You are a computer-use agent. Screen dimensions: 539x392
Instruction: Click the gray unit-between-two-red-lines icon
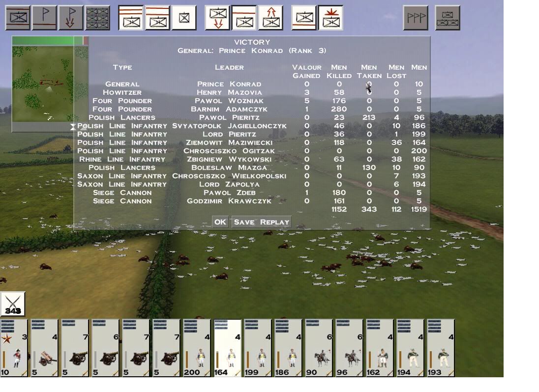tap(18, 18)
